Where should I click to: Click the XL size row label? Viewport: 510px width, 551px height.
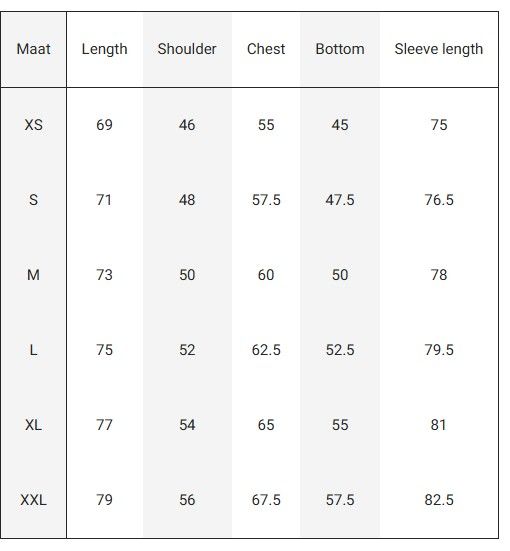(33, 425)
